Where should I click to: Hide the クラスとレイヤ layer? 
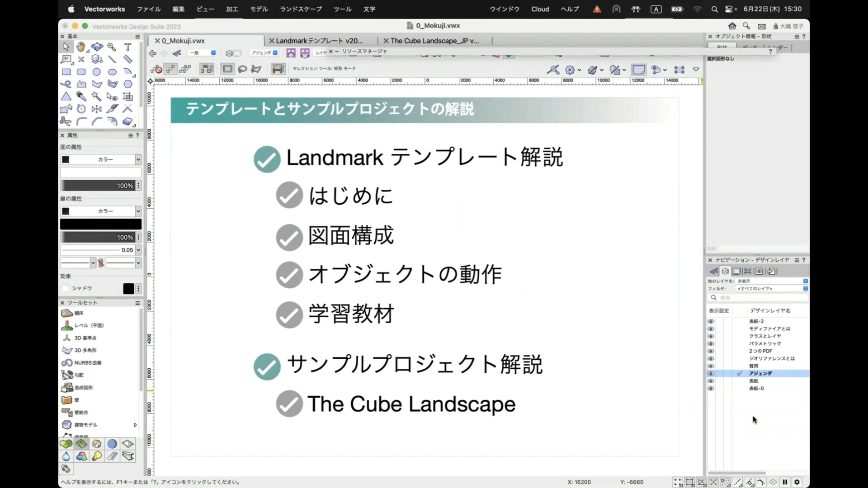click(711, 336)
